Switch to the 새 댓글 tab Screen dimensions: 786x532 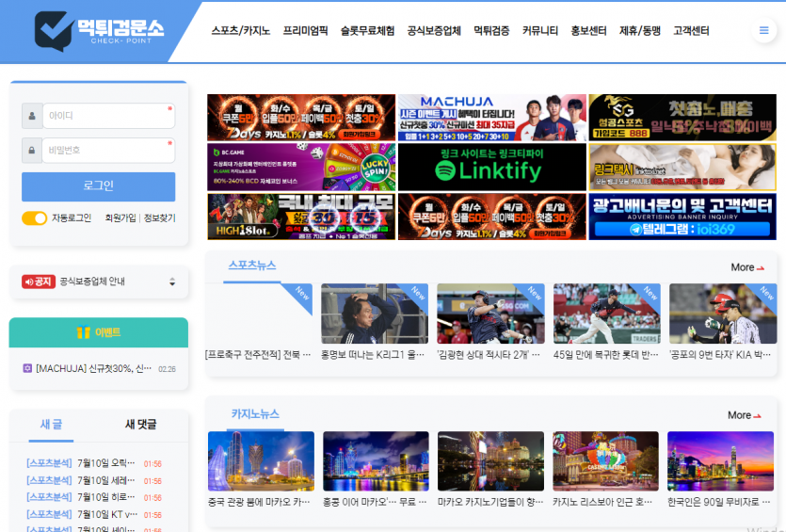pos(140,425)
